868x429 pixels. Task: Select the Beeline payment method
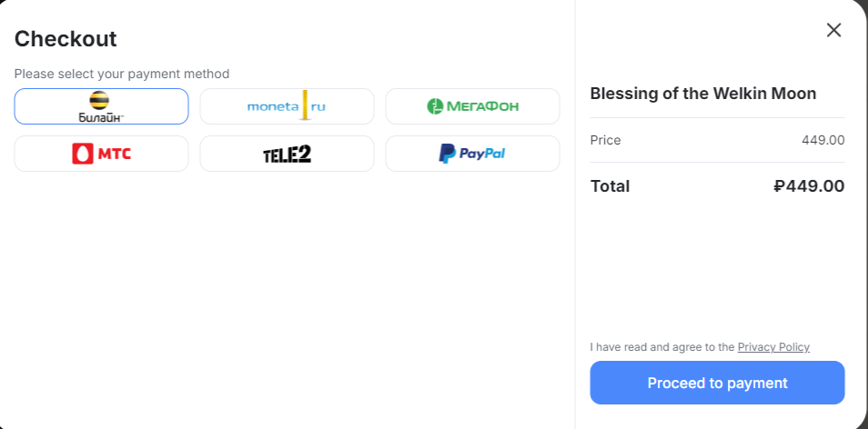point(101,106)
